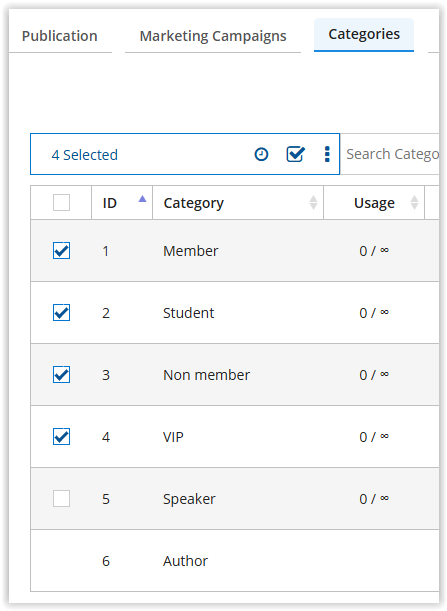Sort the Category column

click(313, 203)
